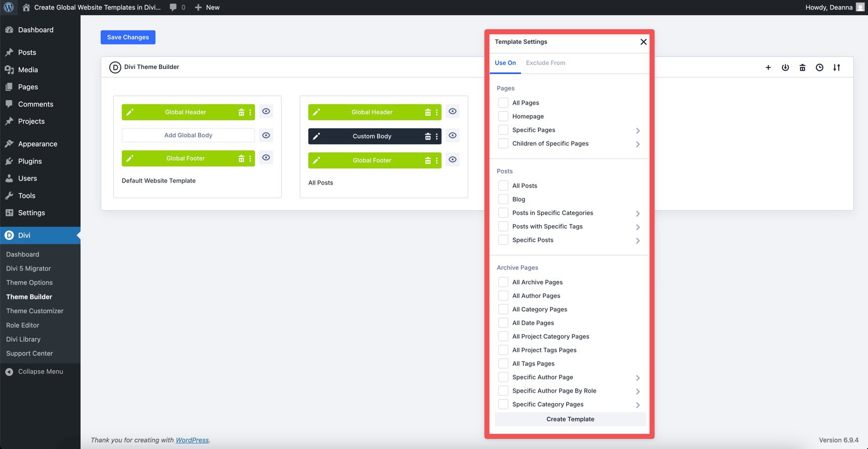The image size is (868, 449).
Task: Toggle Default template Global Header visibility
Action: pyautogui.click(x=266, y=111)
